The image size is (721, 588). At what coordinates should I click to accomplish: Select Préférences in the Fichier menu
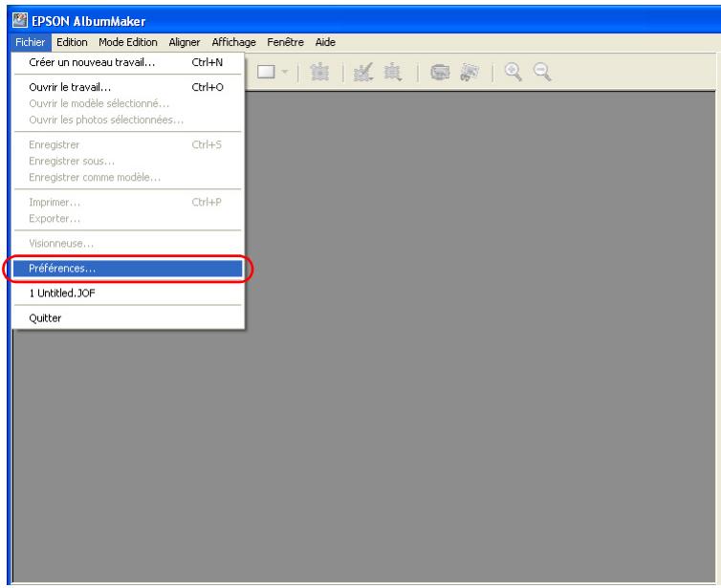[x=128, y=269]
